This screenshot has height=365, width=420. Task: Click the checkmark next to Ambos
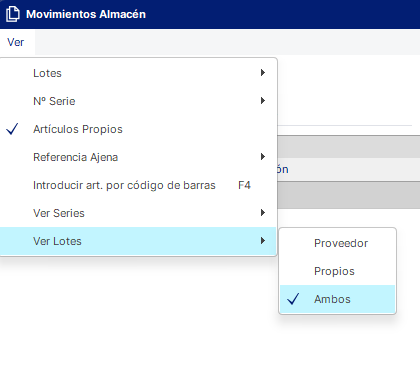coord(293,299)
